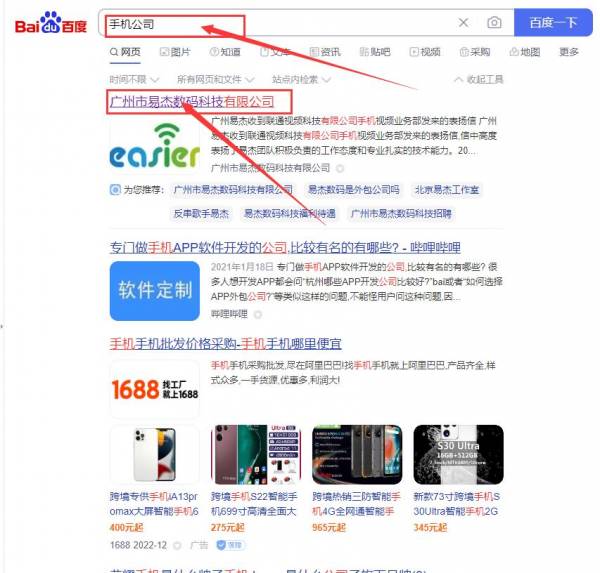600x573 pixels.
Task: Select the S30 Ultra phone product image
Action: pyautogui.click(x=458, y=454)
